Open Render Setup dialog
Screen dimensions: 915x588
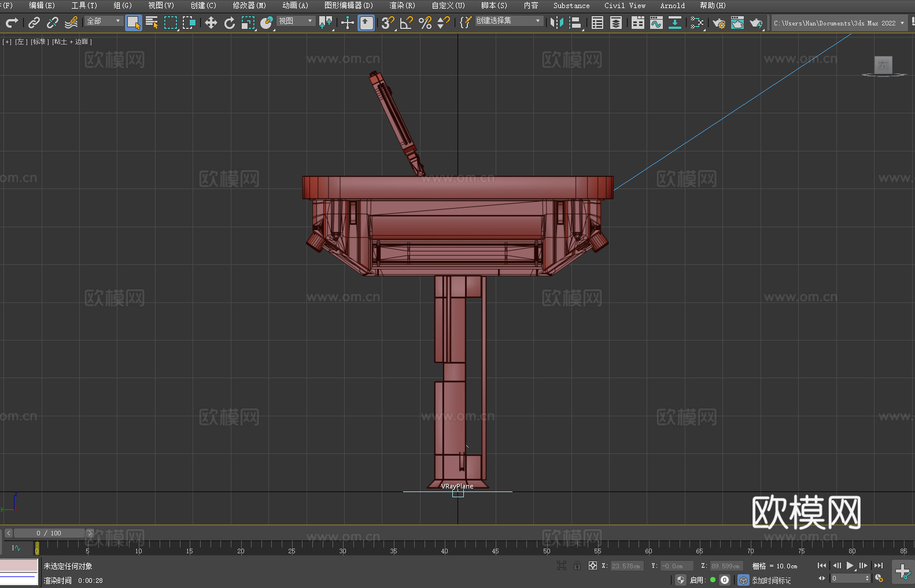coord(719,23)
